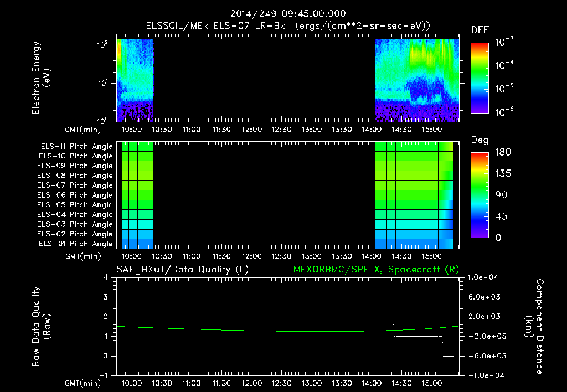The height and width of the screenshot is (392, 567).
Task: Click the 10^2 tick on electron energy axis
Action: pos(102,45)
